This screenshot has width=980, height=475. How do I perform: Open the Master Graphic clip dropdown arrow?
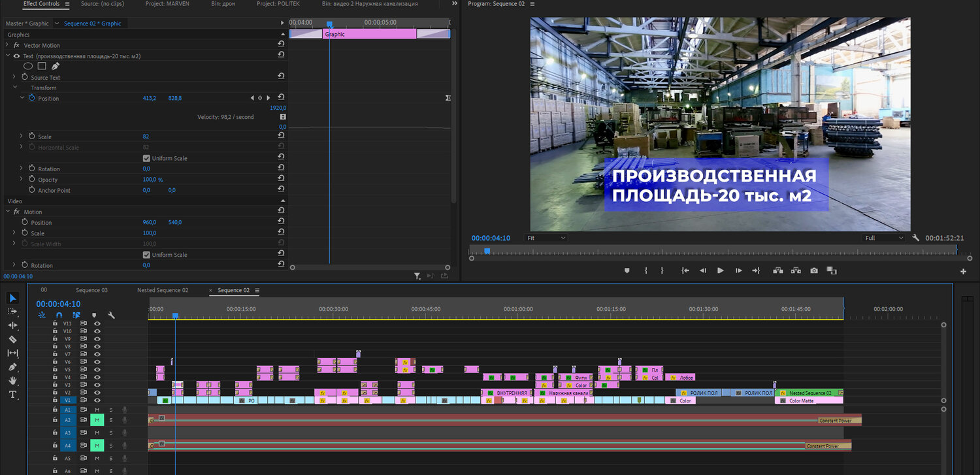pyautogui.click(x=56, y=24)
